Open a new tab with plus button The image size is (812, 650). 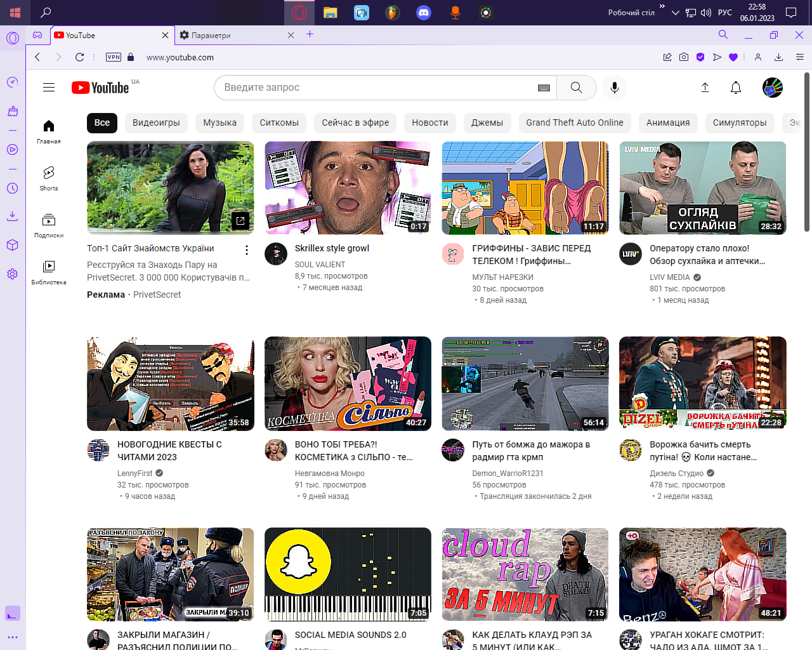click(x=310, y=34)
